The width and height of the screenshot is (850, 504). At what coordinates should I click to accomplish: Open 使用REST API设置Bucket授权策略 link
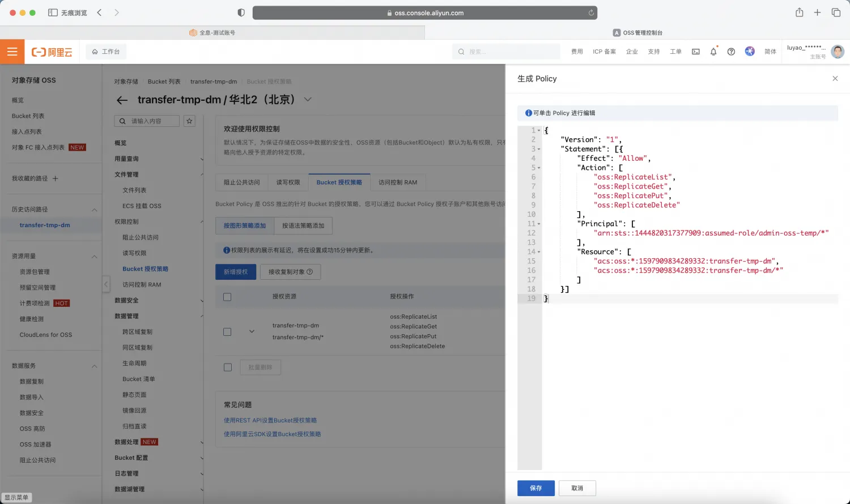coord(270,420)
